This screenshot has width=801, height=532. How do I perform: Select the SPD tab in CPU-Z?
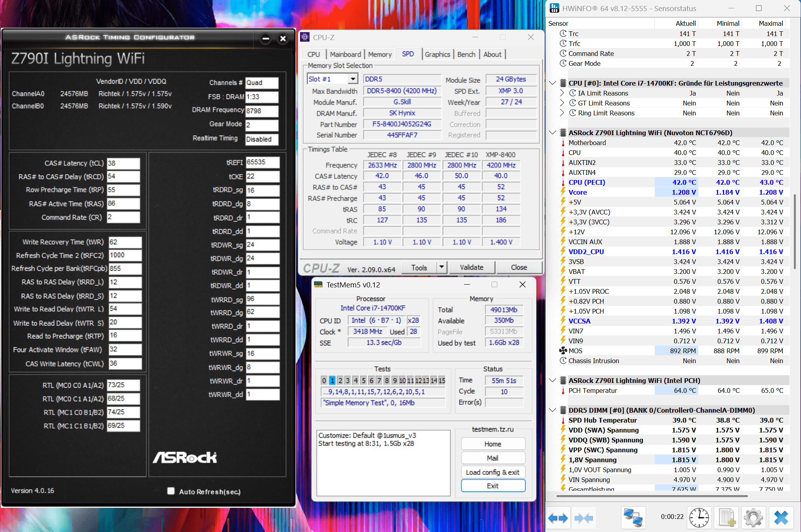[408, 54]
